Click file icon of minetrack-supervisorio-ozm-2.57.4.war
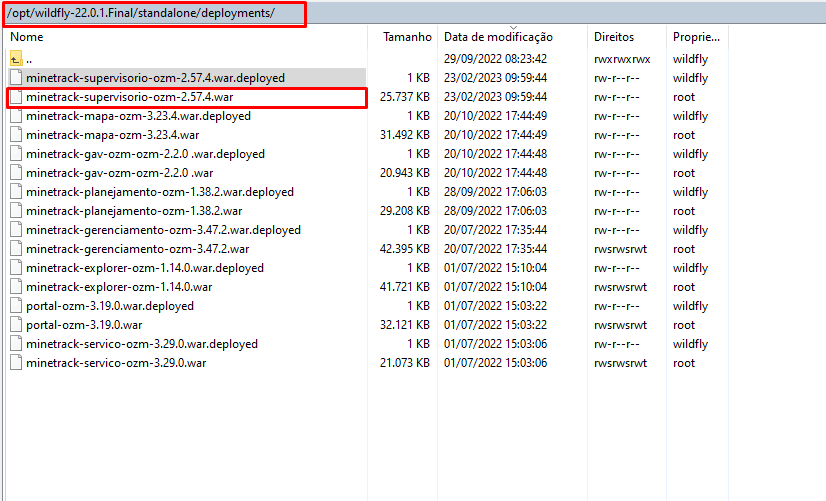The image size is (826, 501). (16, 97)
